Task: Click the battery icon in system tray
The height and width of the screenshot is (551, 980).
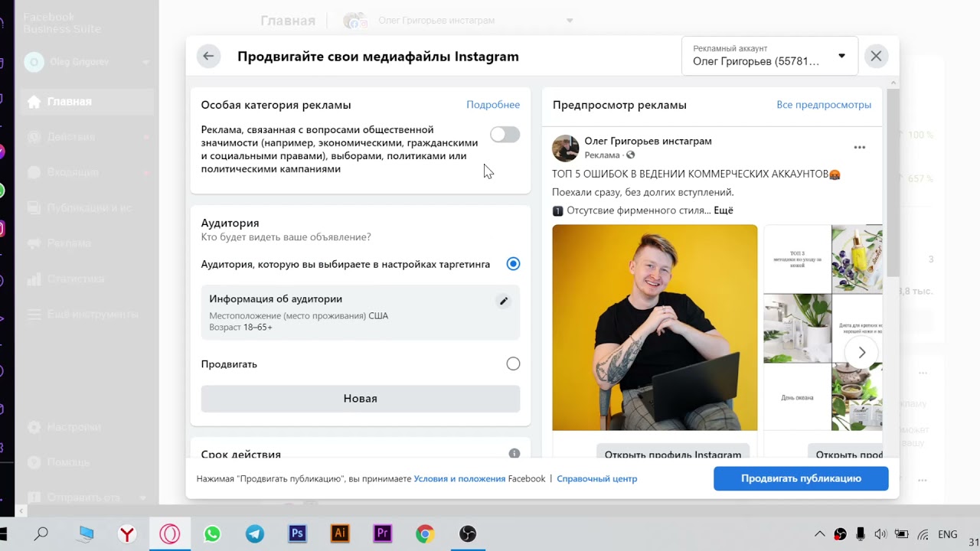Action: 902,534
